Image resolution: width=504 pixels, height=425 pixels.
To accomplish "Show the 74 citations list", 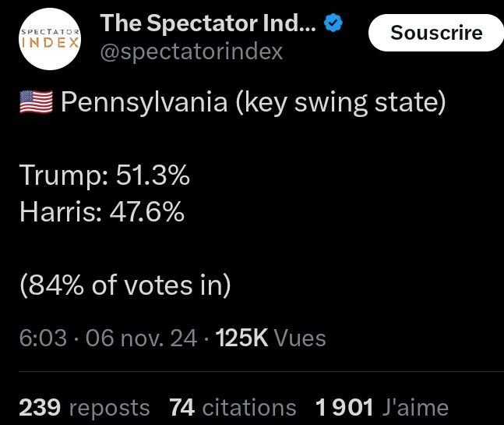I will point(233,408).
